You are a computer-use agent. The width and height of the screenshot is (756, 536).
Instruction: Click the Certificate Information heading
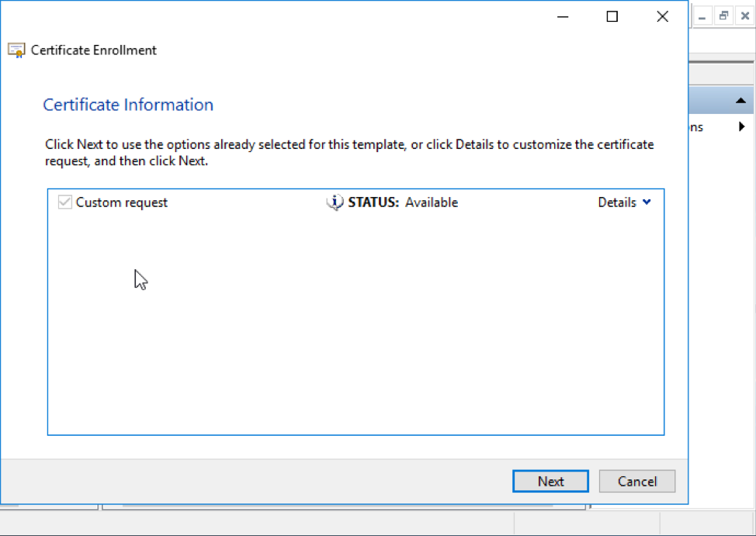click(128, 104)
